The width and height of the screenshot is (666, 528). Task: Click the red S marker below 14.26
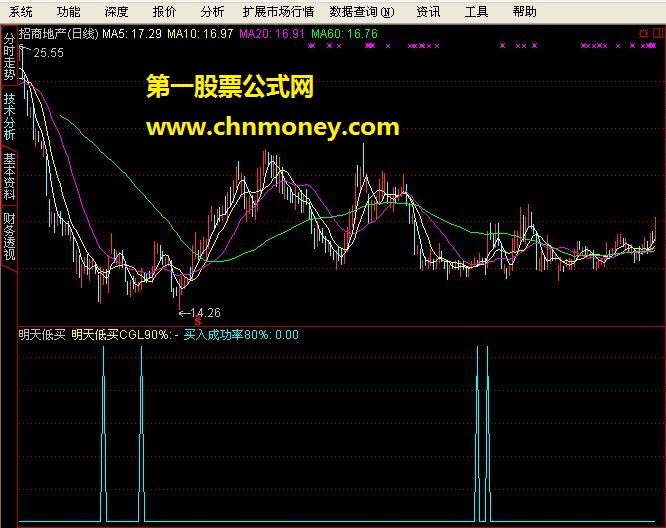[x=198, y=322]
